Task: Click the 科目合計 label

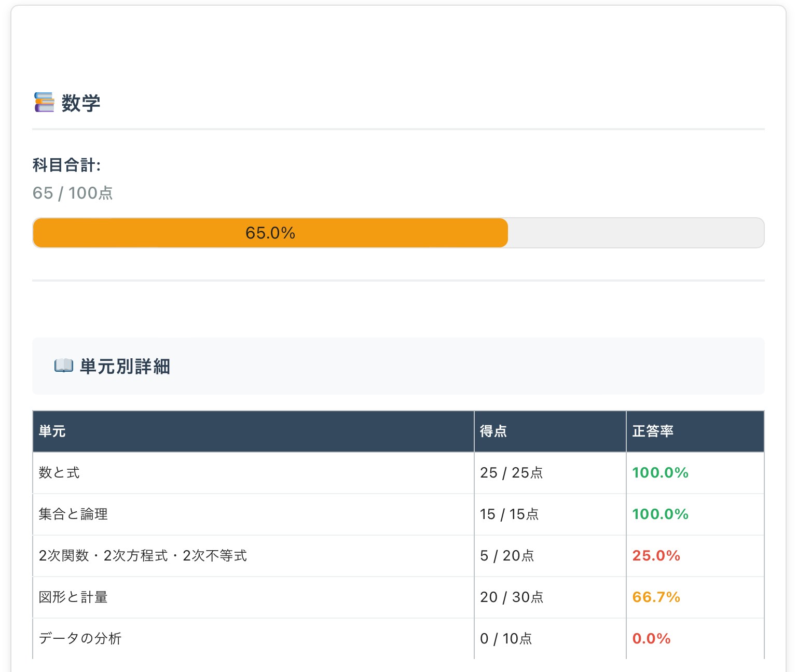Action: (x=66, y=165)
